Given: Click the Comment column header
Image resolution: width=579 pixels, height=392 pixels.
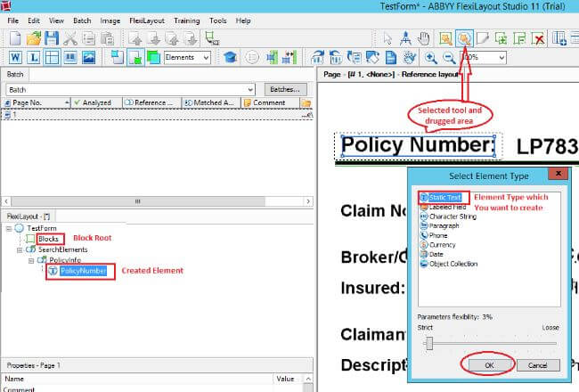Looking at the screenshot, I should (270, 102).
